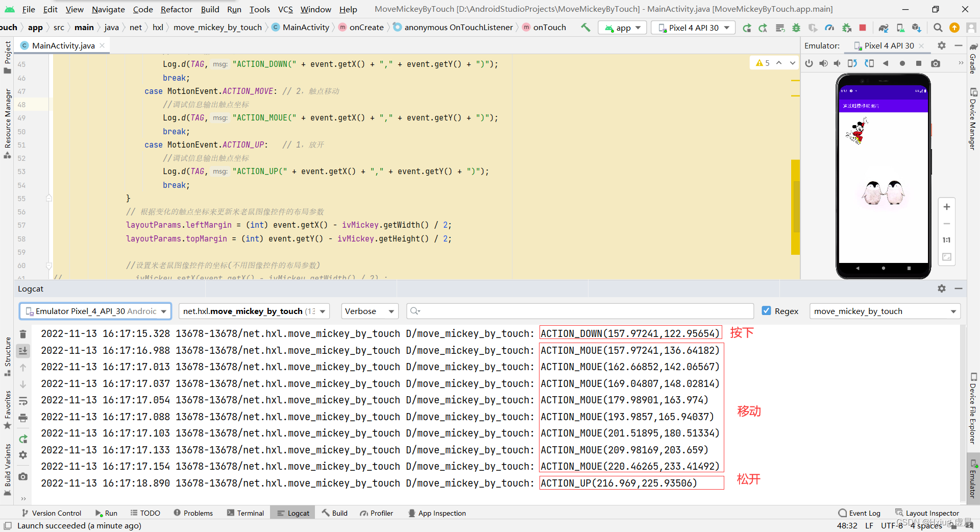This screenshot has height=532, width=980.
Task: Go to next highlighted error arrow
Action: (x=793, y=63)
